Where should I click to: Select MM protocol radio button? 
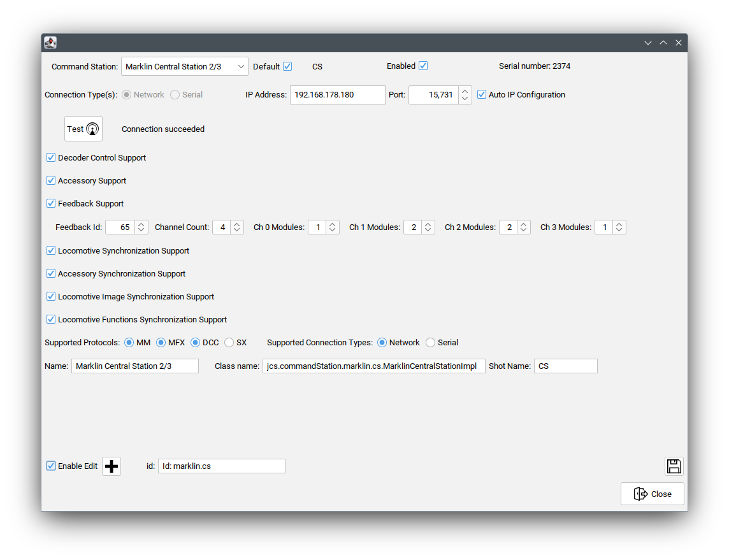tap(129, 343)
